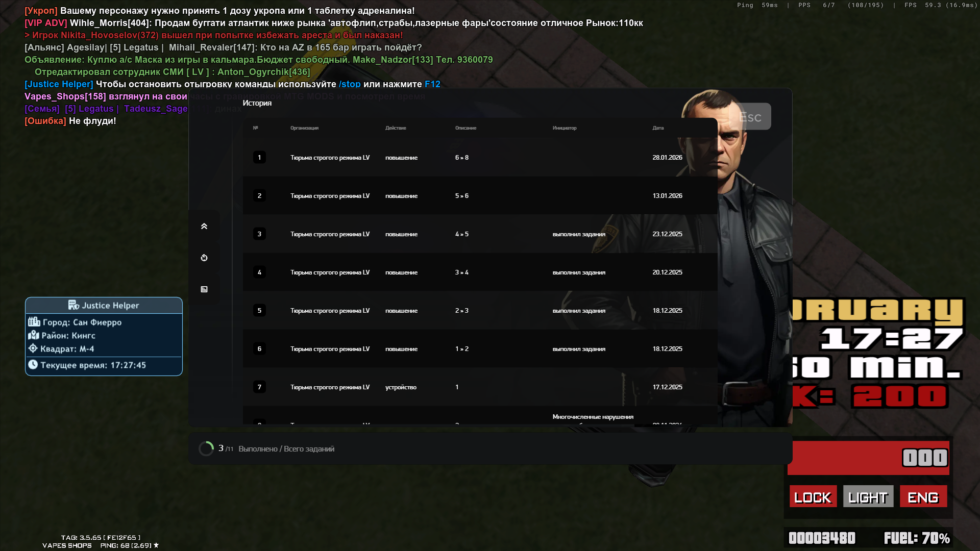Click the clock icon beside Текущее время

[33, 365]
